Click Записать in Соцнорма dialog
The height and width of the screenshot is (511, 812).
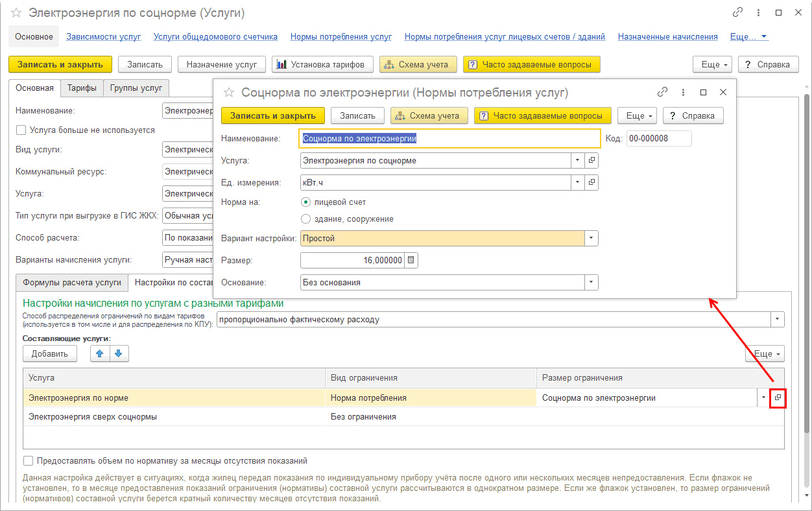click(x=358, y=115)
